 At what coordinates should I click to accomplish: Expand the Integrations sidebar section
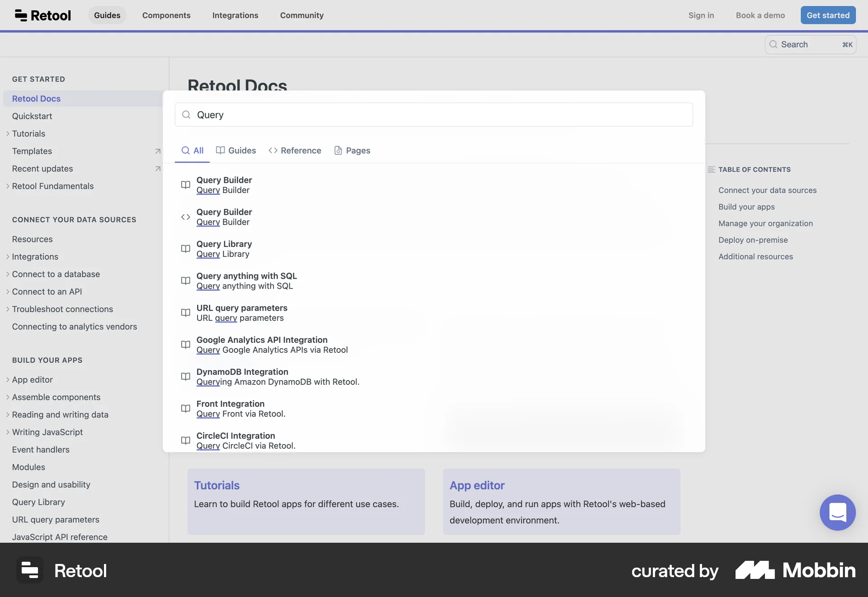coord(7,256)
